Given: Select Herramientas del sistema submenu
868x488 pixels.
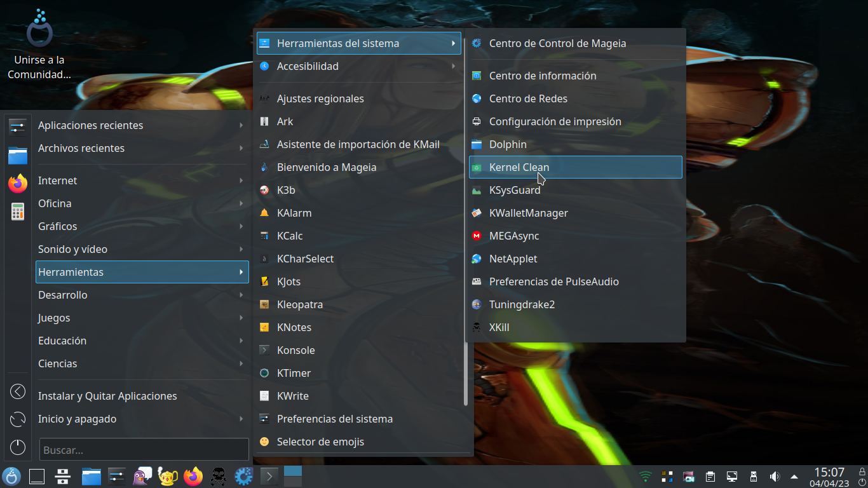Looking at the screenshot, I should [359, 43].
